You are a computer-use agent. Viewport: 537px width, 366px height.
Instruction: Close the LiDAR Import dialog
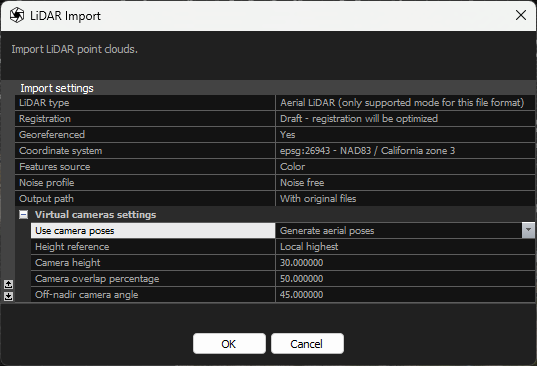[x=521, y=15]
